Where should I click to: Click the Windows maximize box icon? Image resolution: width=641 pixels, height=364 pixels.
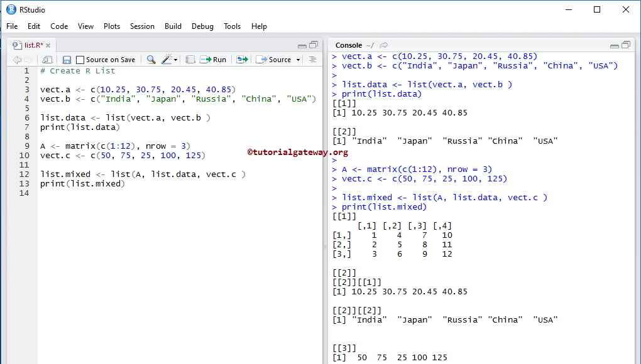(596, 9)
